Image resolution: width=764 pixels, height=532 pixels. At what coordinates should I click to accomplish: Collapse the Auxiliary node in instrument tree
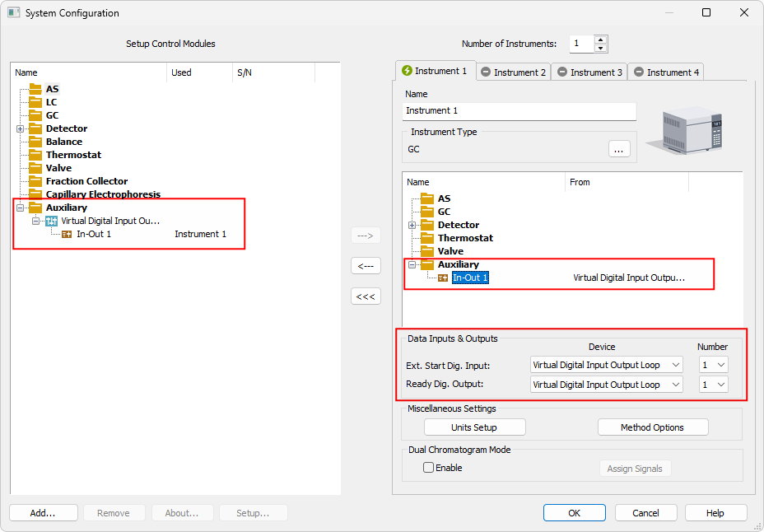click(412, 264)
